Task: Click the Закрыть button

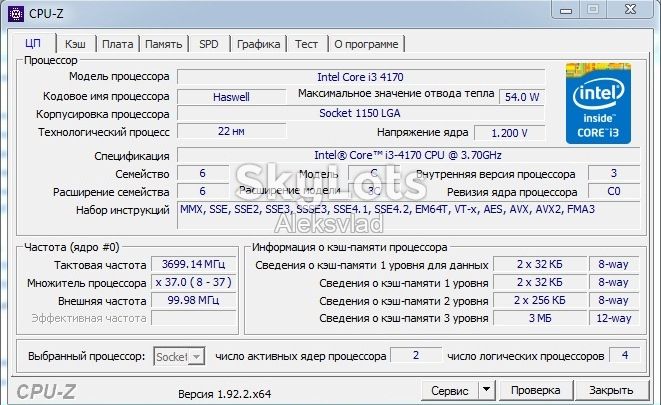Action: (611, 390)
